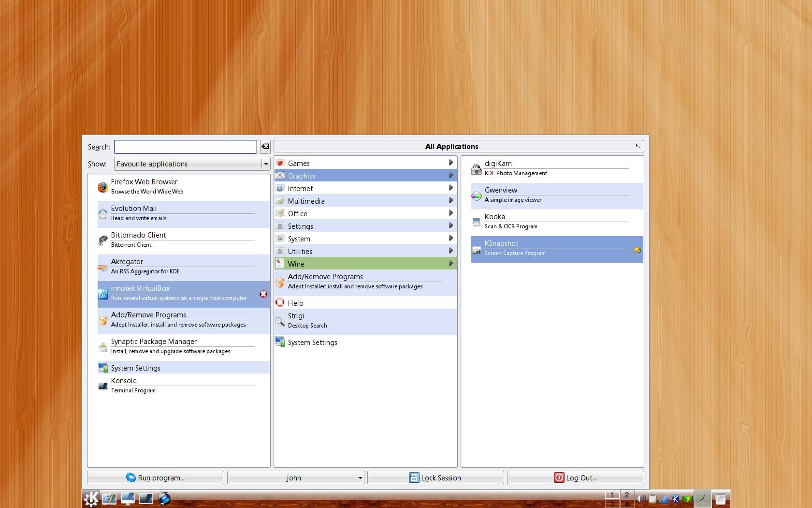812x508 pixels.
Task: Launch digiKam photo management
Action: [x=557, y=169]
